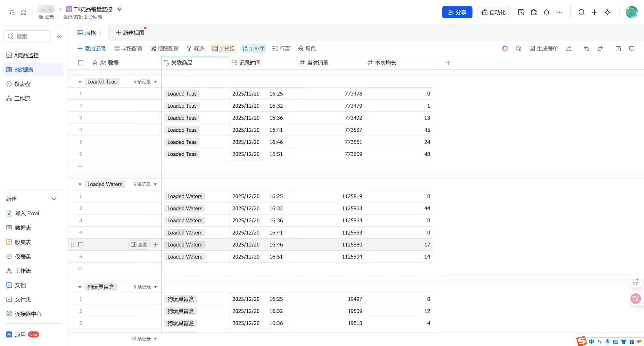
Task: Open the 填色 fill color tool
Action: pyautogui.click(x=307, y=48)
